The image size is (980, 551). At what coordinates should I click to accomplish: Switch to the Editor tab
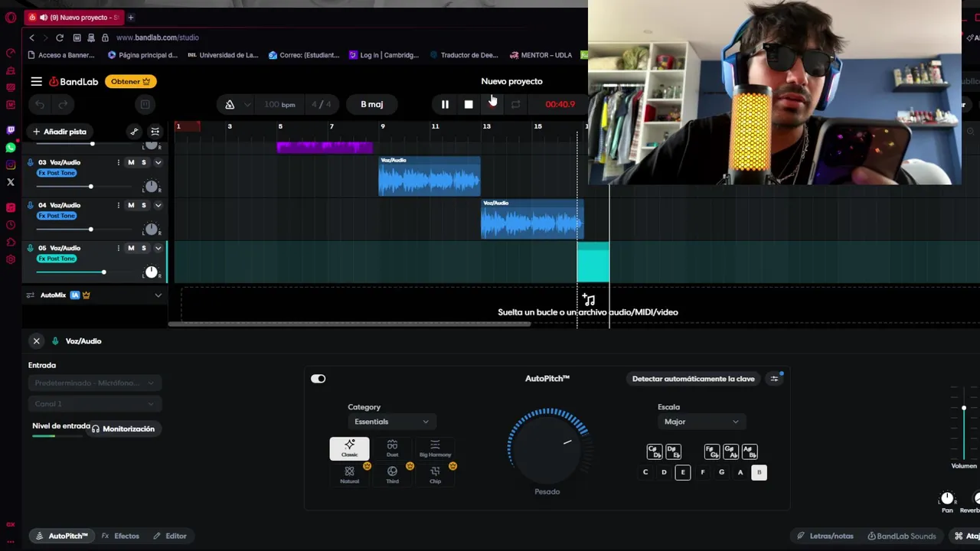[170, 536]
